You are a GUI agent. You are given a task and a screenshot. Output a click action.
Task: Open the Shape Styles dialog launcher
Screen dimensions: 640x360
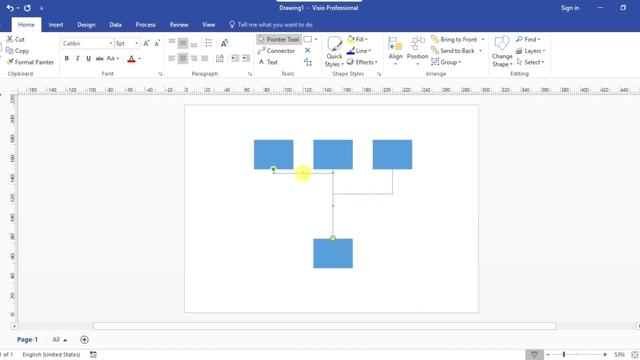point(379,74)
